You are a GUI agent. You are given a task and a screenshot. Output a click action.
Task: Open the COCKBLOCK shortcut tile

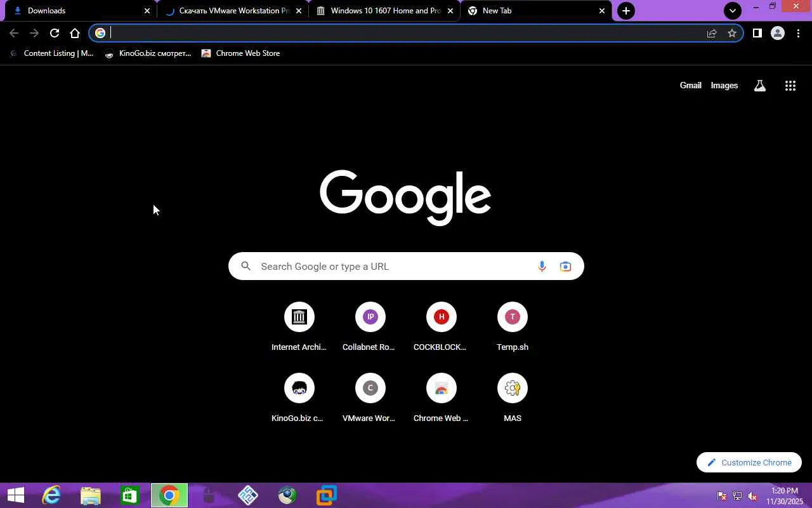point(441,327)
